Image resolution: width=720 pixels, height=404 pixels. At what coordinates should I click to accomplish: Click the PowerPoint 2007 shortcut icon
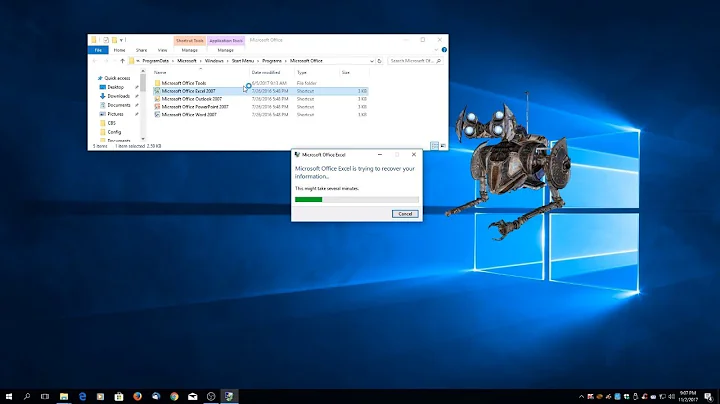pyautogui.click(x=157, y=107)
